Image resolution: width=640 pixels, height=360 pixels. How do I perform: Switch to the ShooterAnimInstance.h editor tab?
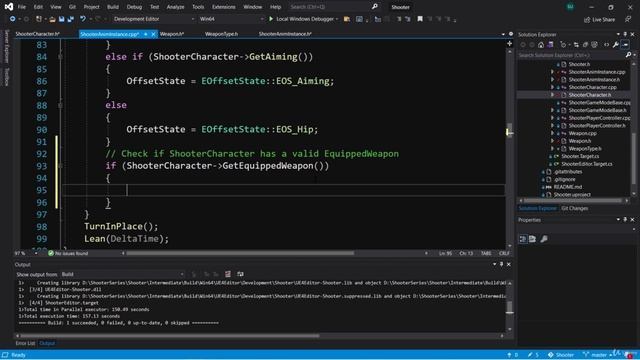tap(285, 34)
